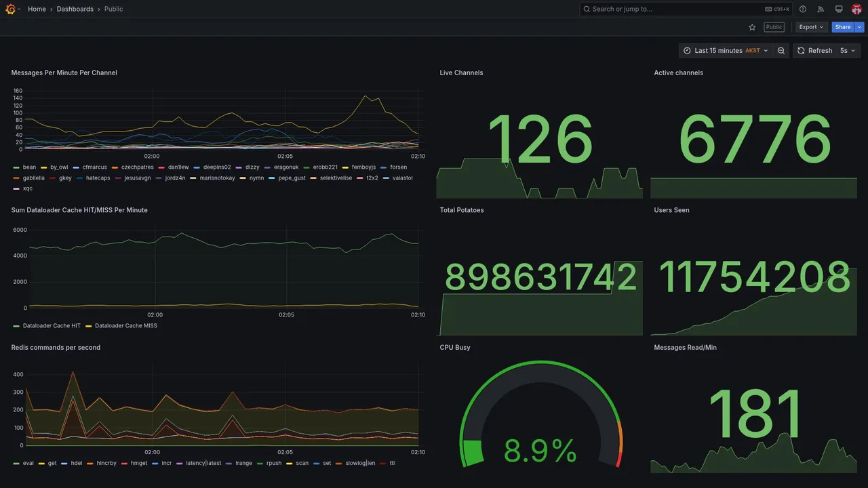This screenshot has width=868, height=488.
Task: Click Redis commands per second title
Action: pyautogui.click(x=56, y=348)
